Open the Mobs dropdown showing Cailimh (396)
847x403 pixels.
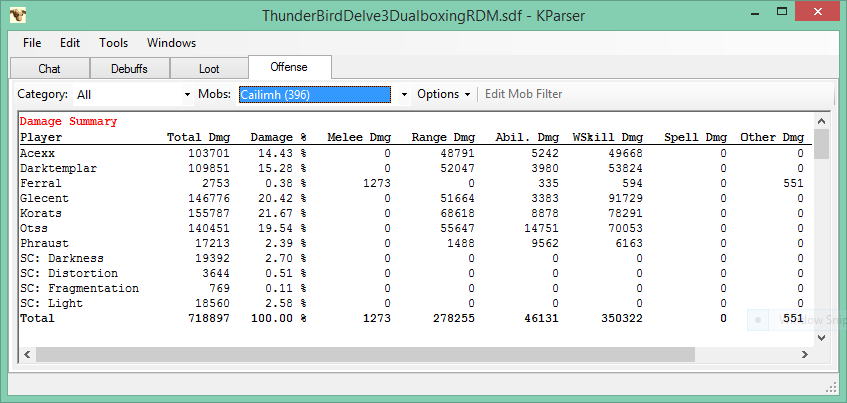point(404,94)
